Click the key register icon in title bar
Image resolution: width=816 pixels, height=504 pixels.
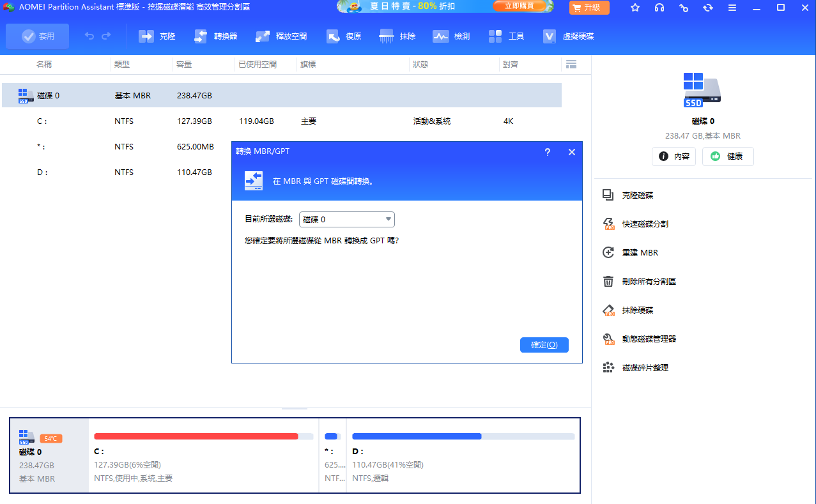[684, 8]
